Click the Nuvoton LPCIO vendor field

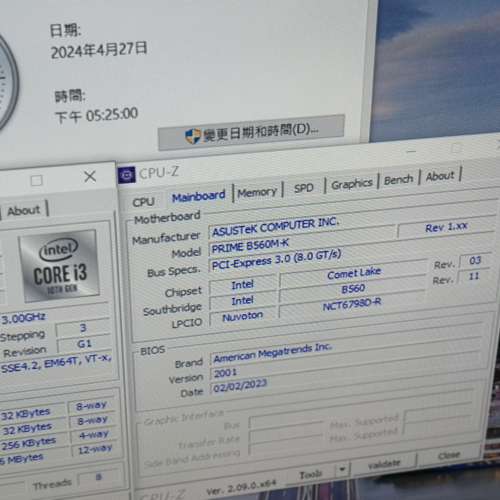click(243, 316)
